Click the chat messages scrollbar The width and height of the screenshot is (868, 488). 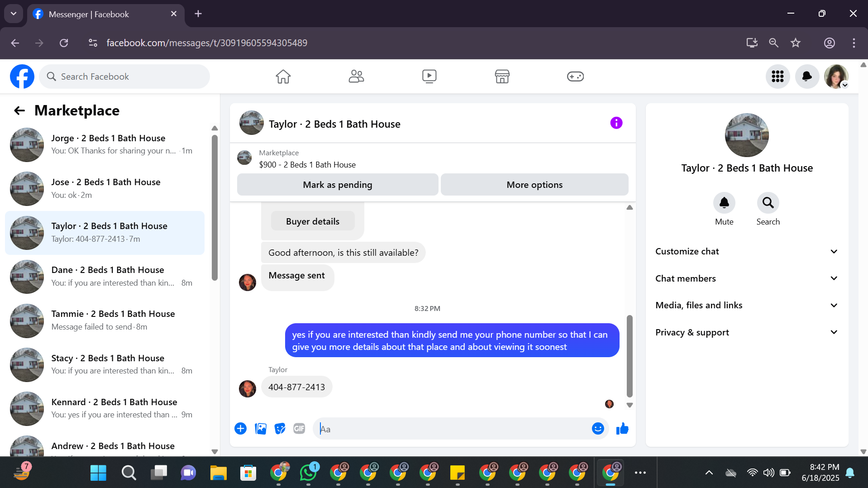click(x=630, y=356)
